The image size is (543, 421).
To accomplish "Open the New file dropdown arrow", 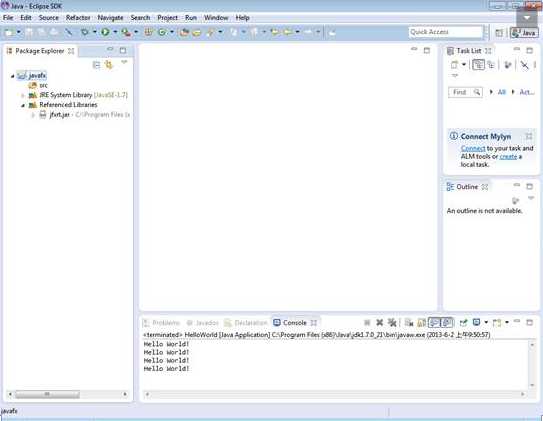I will (19, 32).
